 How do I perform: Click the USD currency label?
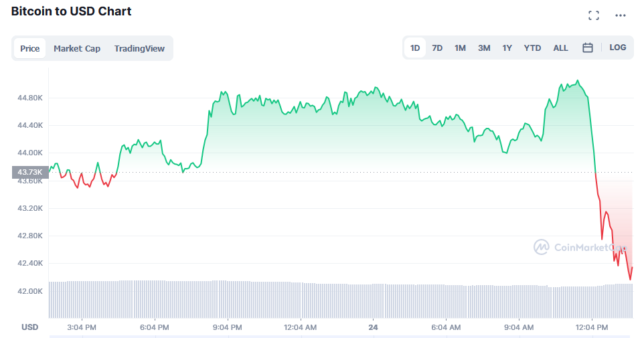coord(29,327)
